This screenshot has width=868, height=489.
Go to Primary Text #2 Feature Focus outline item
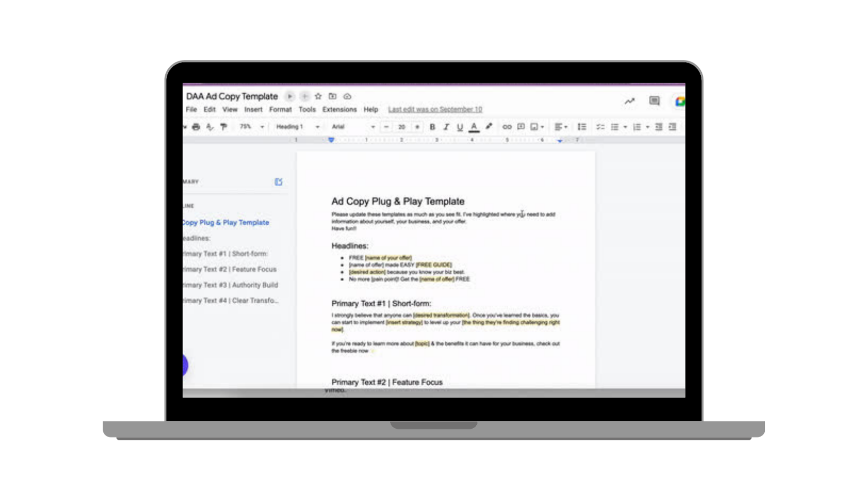point(230,269)
